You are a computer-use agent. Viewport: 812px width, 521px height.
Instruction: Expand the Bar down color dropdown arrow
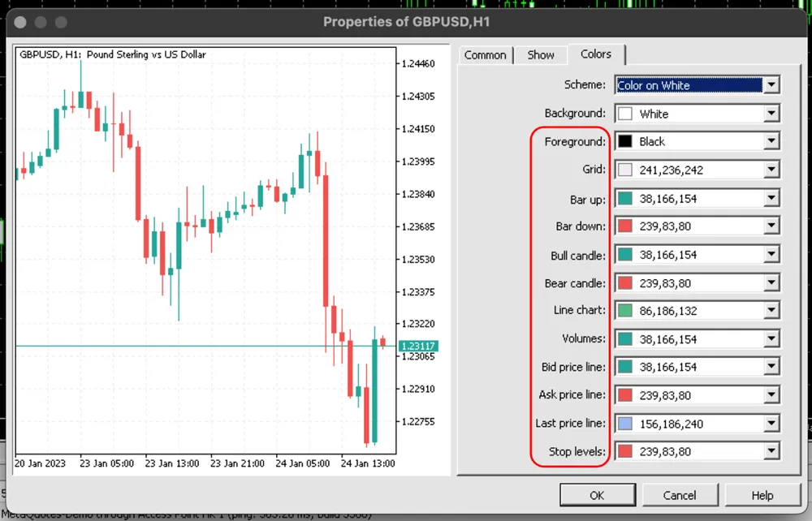pos(771,226)
